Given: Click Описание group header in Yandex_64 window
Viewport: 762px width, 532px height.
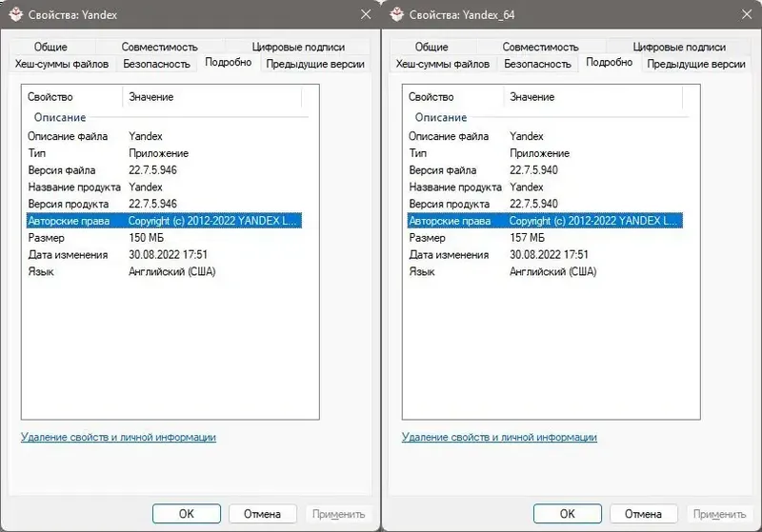Looking at the screenshot, I should 441,117.
